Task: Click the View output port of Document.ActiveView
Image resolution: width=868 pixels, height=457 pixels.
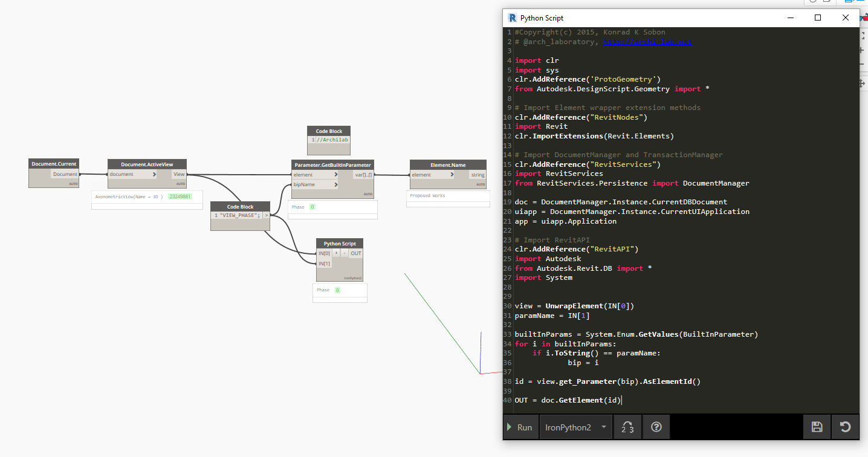Action: click(179, 174)
